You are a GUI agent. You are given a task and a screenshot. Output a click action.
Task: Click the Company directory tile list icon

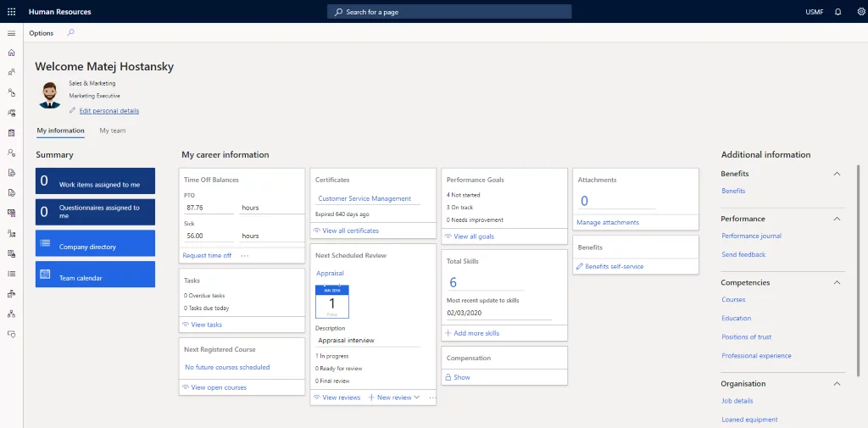(46, 243)
